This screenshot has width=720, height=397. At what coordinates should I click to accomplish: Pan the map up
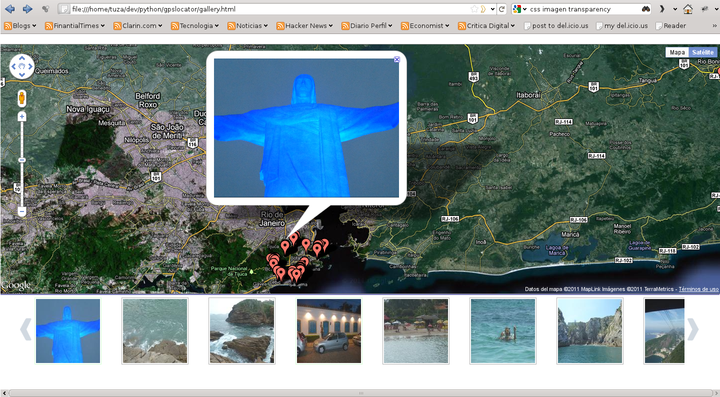click(22, 58)
